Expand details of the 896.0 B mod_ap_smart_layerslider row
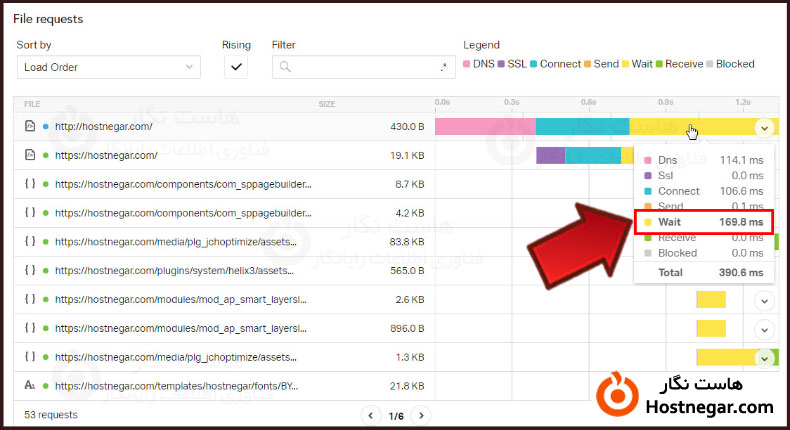The image size is (790, 430). click(x=764, y=328)
